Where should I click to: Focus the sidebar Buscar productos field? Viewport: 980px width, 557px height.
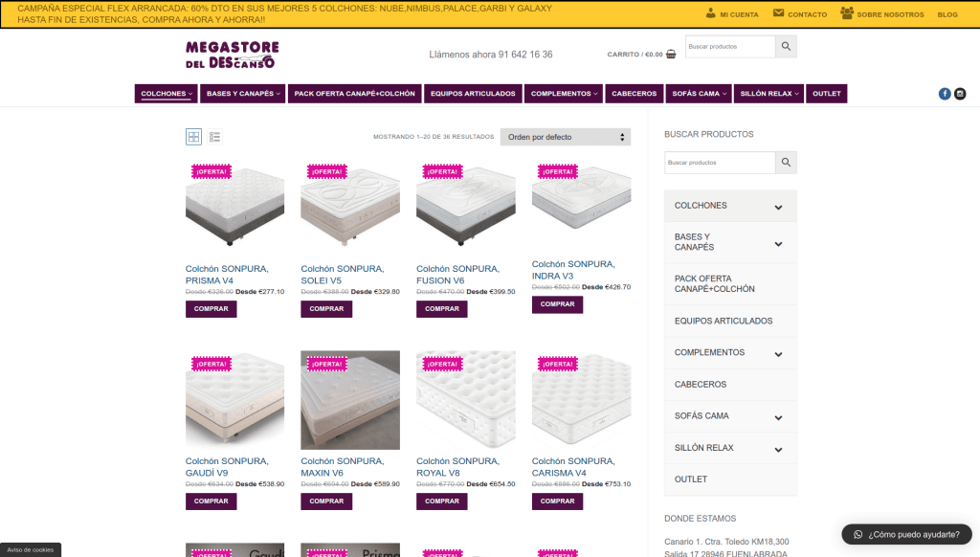click(720, 163)
